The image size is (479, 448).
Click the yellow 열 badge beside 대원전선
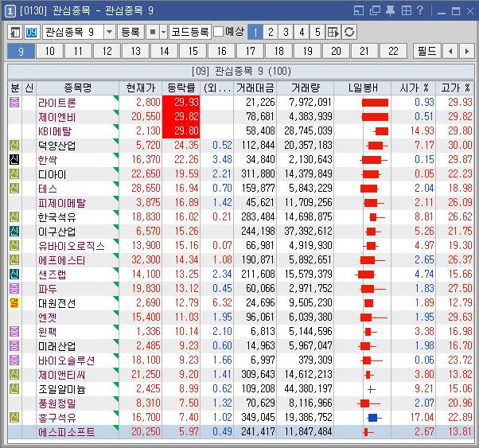pyautogui.click(x=14, y=303)
